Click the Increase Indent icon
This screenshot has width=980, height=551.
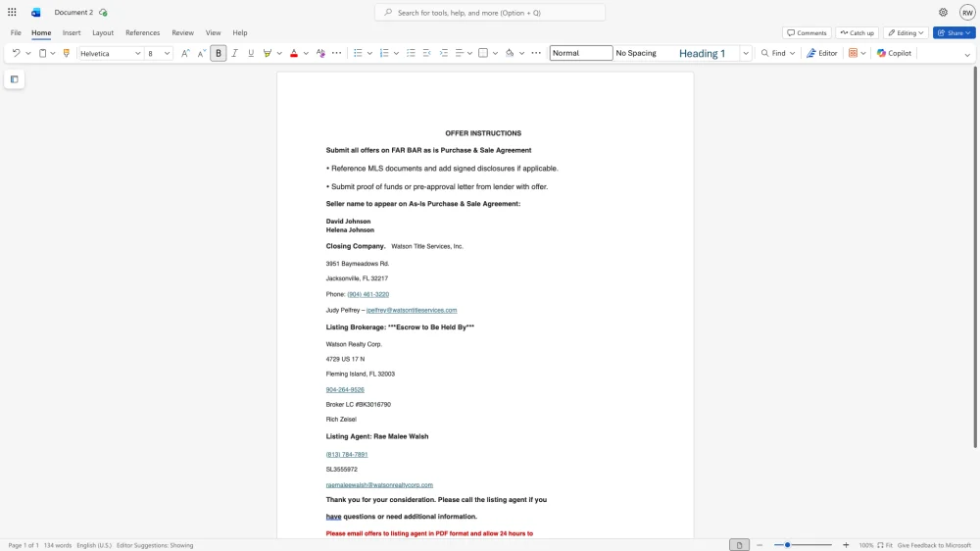pyautogui.click(x=444, y=53)
